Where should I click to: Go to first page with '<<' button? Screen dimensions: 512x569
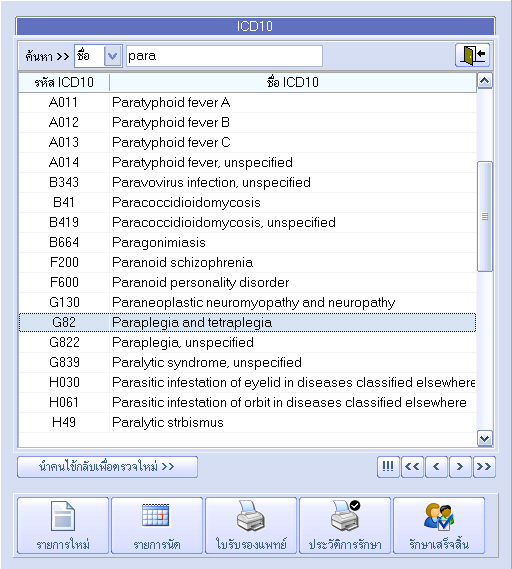[x=412, y=467]
